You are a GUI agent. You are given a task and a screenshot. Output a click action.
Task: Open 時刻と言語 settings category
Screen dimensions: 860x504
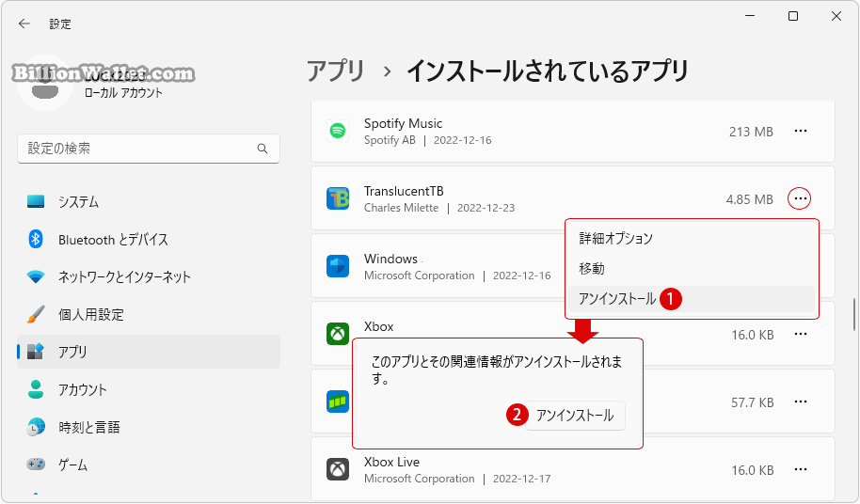(x=149, y=427)
